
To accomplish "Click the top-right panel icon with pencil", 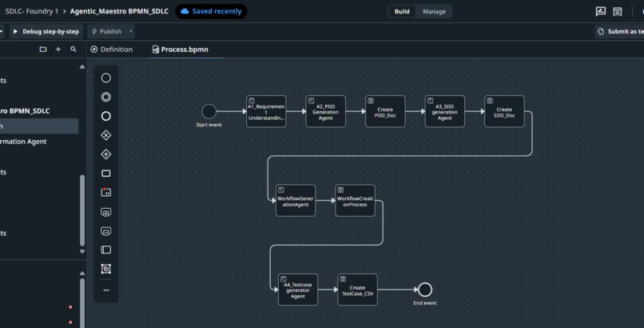I will click(x=601, y=11).
